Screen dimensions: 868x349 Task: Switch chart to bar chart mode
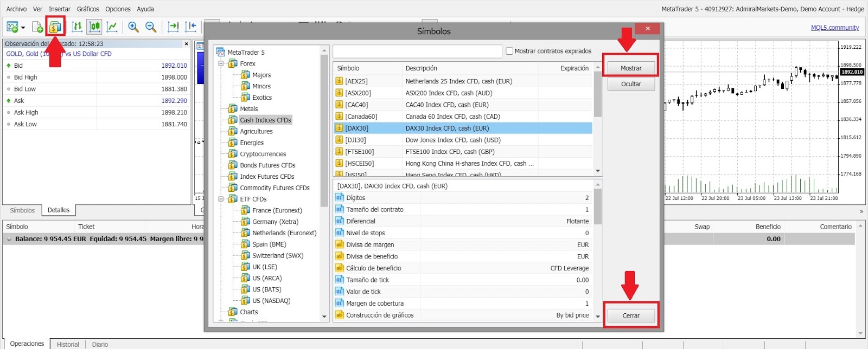tap(77, 27)
